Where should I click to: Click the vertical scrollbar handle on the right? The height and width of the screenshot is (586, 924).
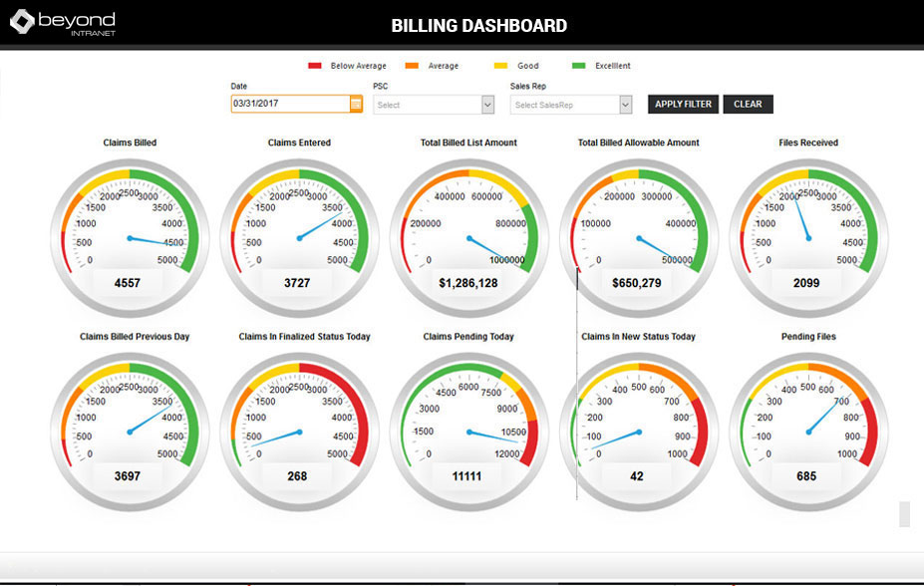coord(904,513)
